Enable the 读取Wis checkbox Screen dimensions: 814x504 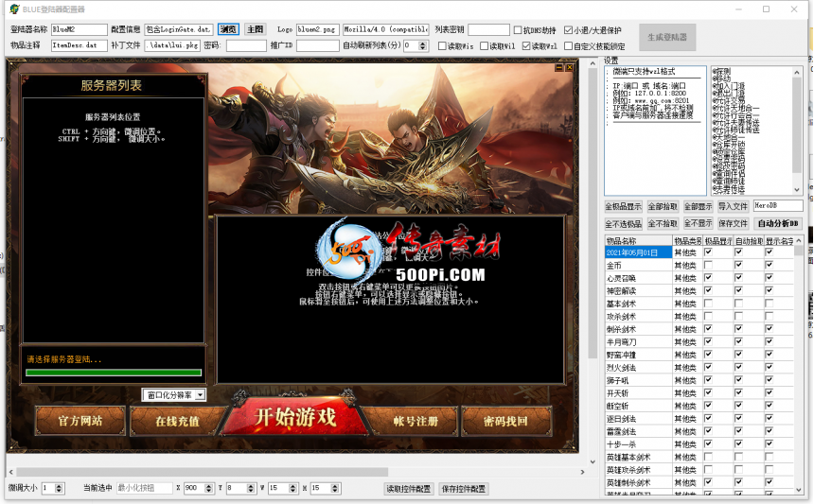pos(442,46)
